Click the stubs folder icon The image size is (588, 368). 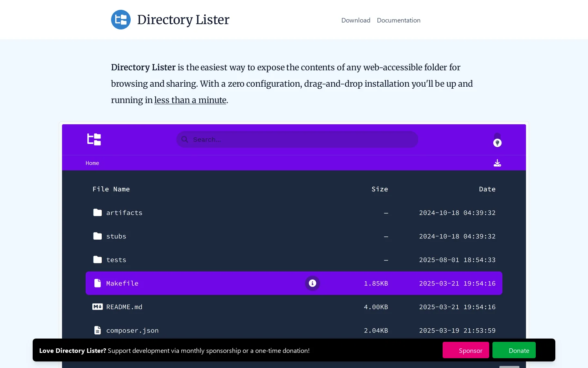tap(97, 236)
